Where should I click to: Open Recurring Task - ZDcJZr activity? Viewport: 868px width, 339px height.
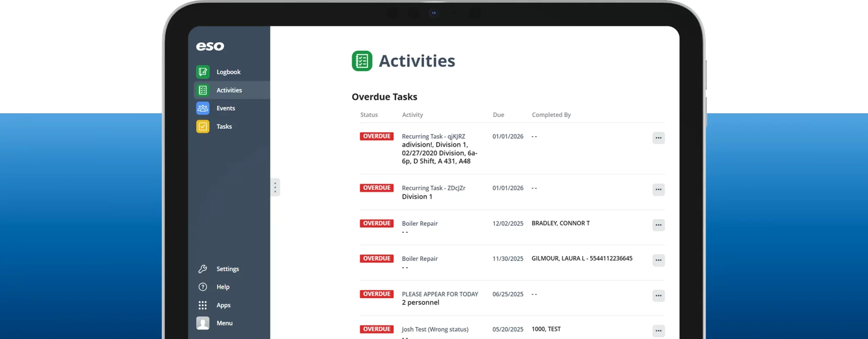click(434, 188)
